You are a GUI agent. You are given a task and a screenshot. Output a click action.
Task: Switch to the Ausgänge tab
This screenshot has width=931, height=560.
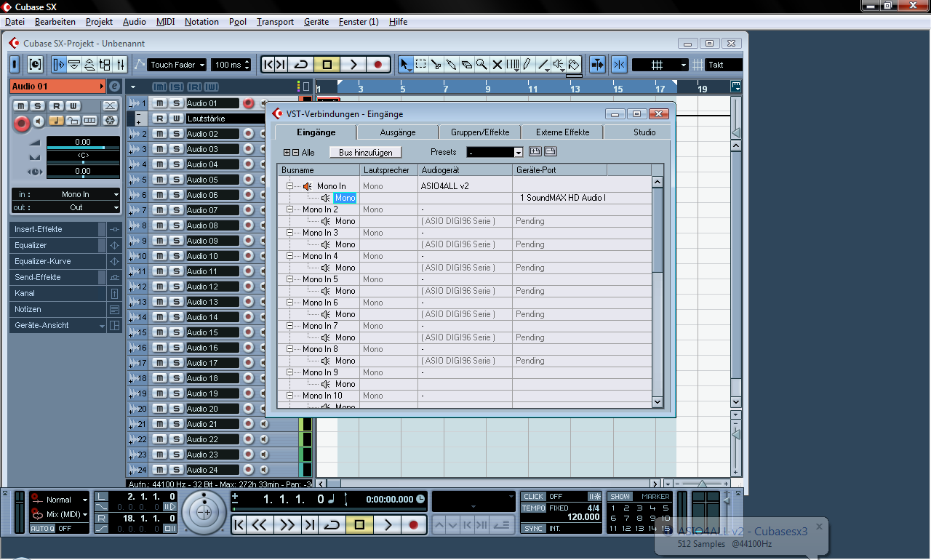point(398,132)
